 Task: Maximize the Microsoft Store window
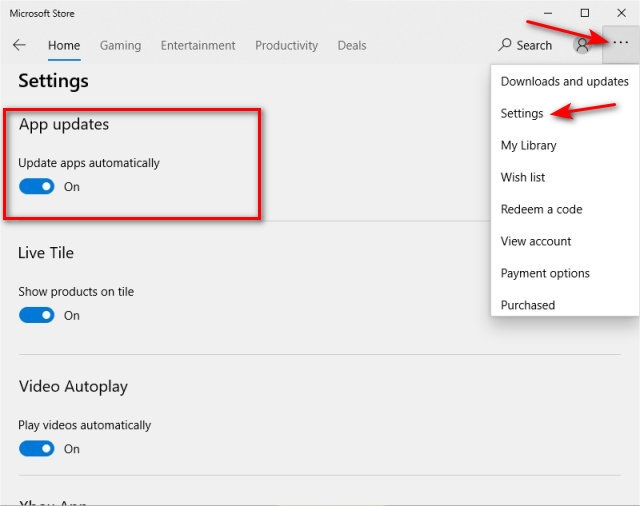click(584, 13)
